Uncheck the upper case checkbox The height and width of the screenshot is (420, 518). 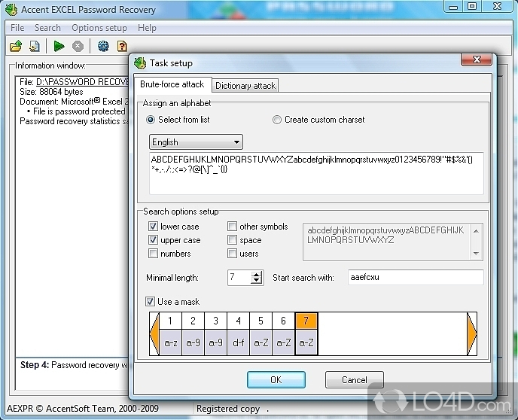click(153, 240)
